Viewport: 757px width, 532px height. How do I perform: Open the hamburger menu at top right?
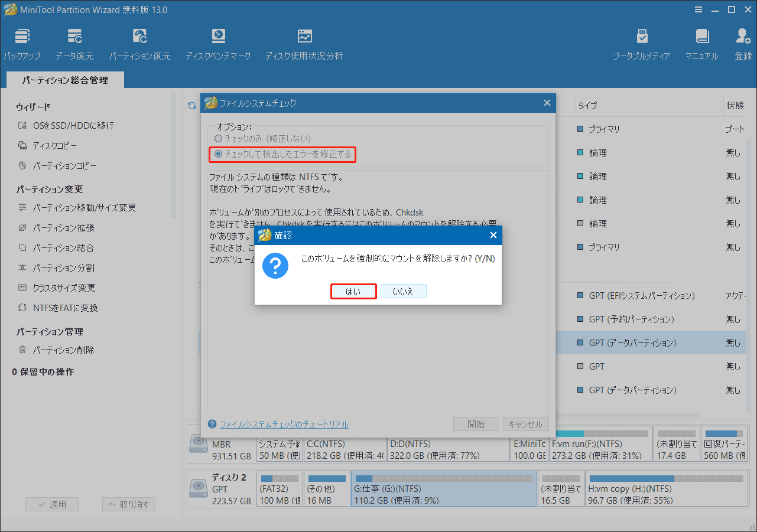pyautogui.click(x=698, y=9)
